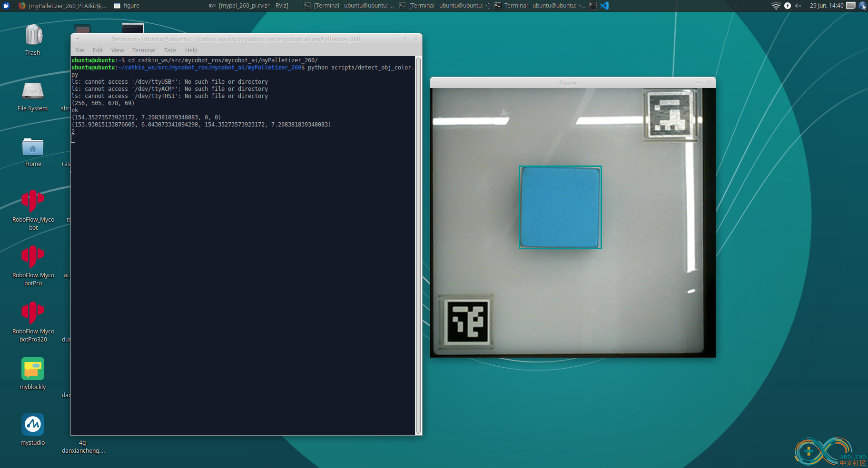The image size is (868, 468).
Task: Click the Visual Studio Code taskbar icon
Action: click(x=604, y=6)
